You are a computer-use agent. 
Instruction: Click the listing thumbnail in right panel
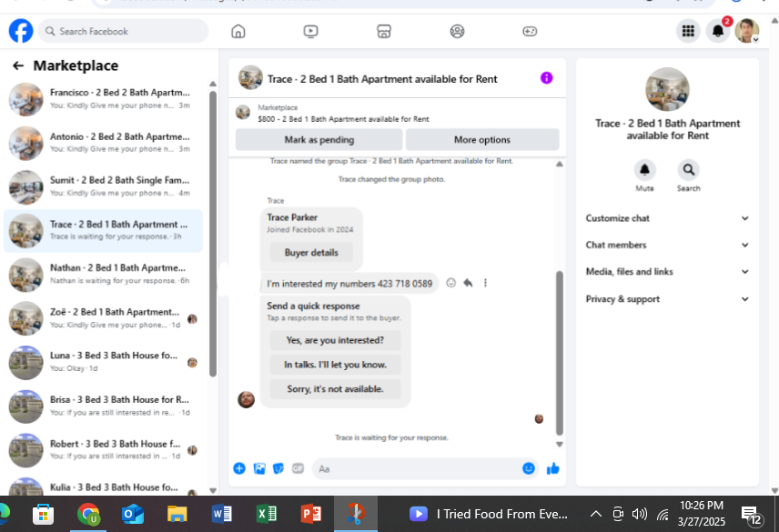(667, 89)
